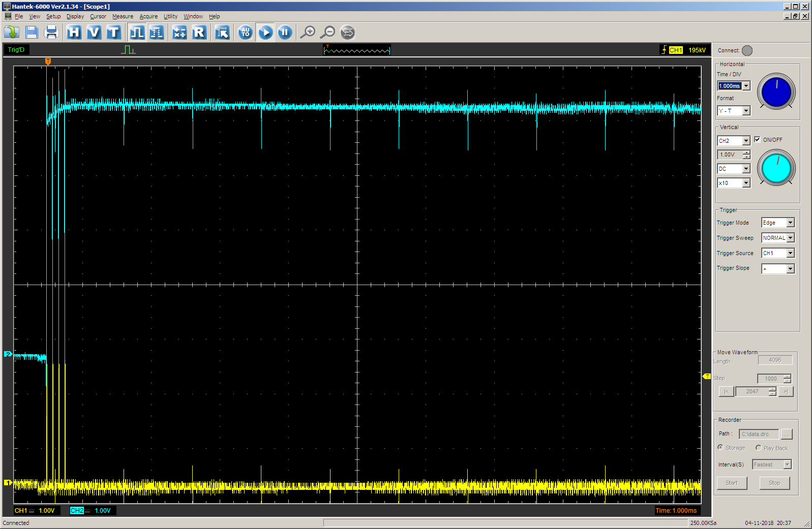Click the Zoom in magnifier icon

[x=308, y=33]
